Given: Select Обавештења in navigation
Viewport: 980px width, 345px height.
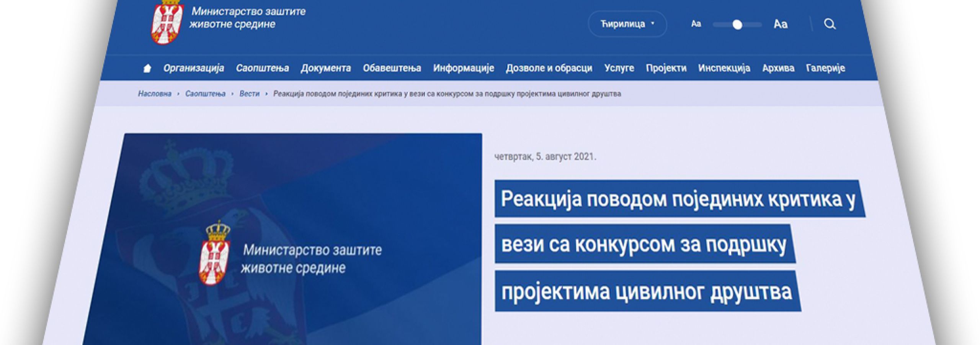Looking at the screenshot, I should [392, 68].
